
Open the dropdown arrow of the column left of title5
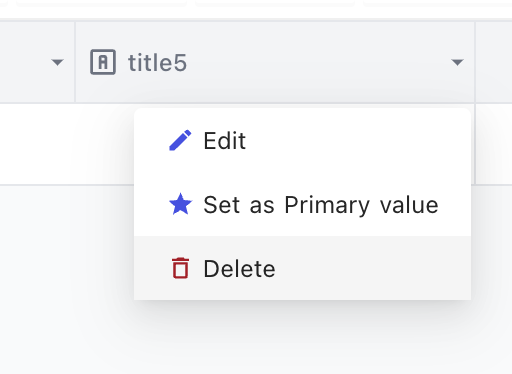click(57, 62)
